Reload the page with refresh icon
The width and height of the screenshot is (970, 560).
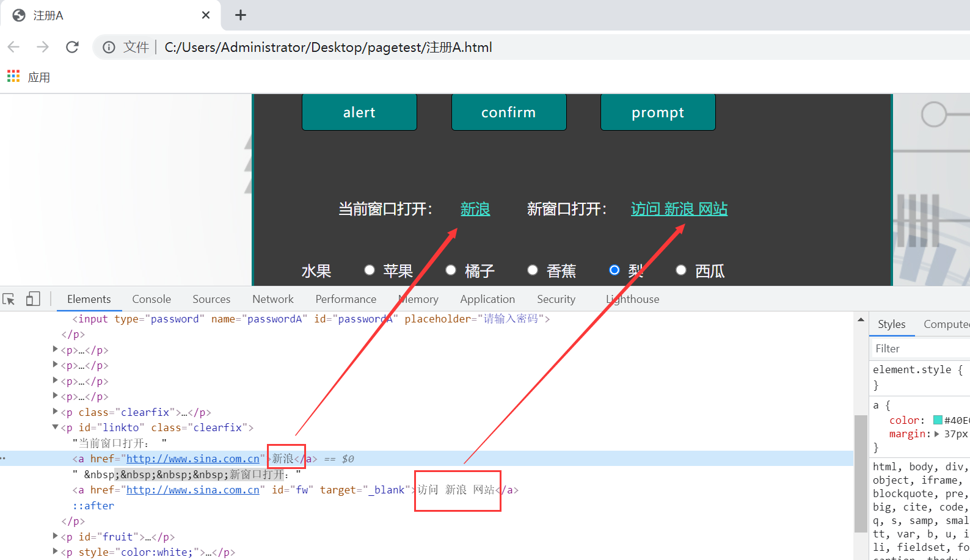[x=72, y=47]
